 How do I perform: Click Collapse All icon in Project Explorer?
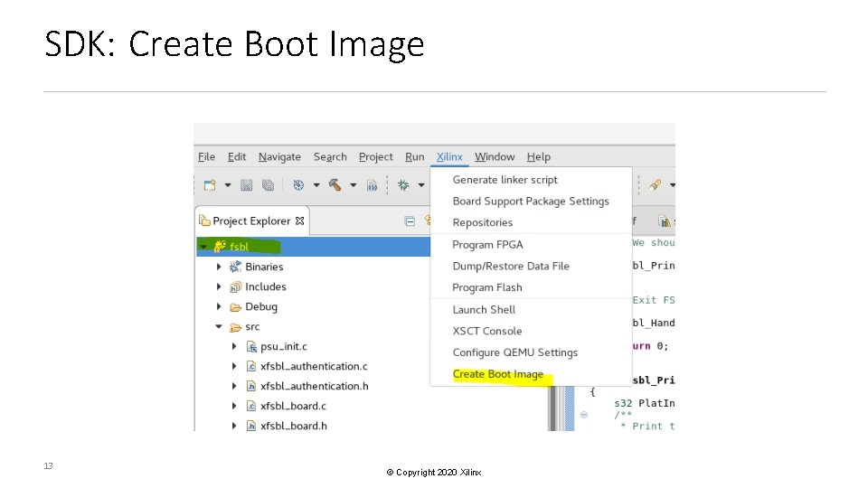coord(410,221)
